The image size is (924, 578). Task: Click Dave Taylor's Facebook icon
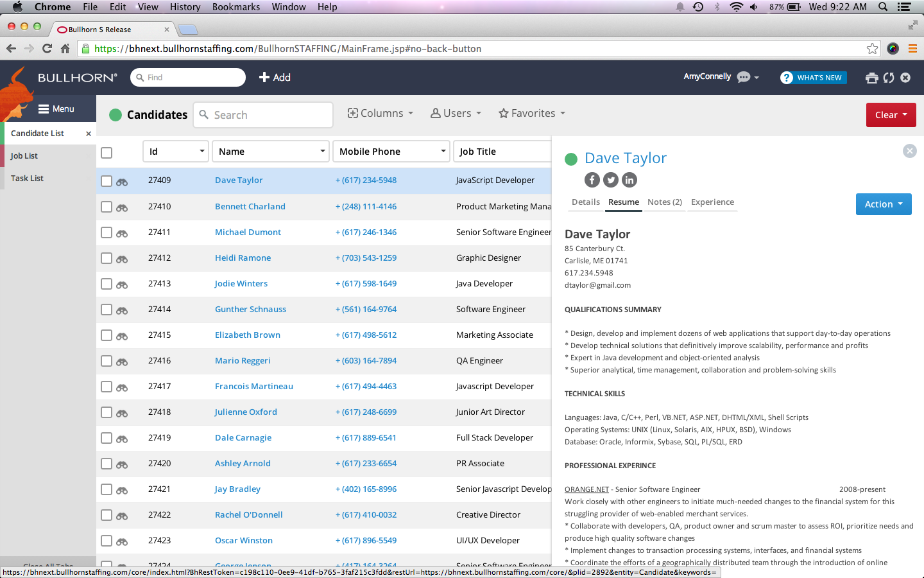592,180
